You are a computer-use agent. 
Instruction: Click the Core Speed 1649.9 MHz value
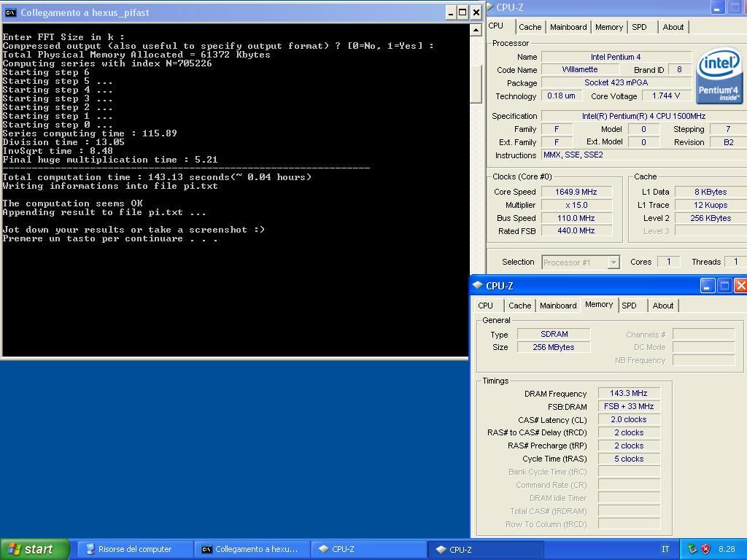point(576,192)
